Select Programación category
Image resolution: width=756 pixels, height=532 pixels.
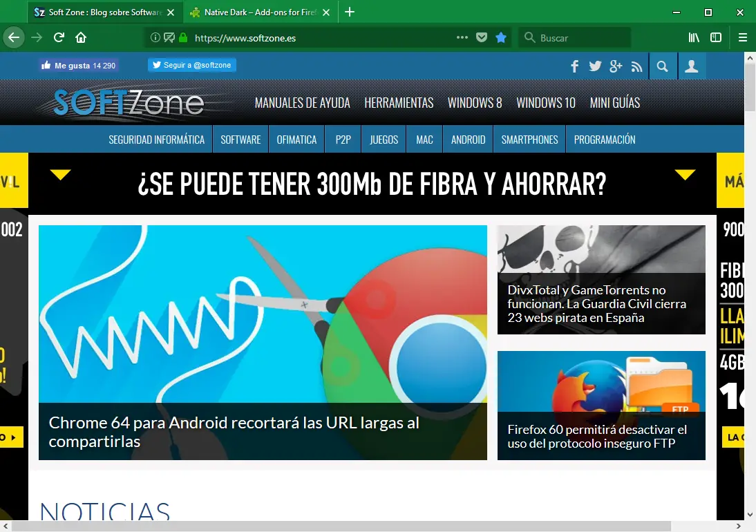tap(605, 140)
